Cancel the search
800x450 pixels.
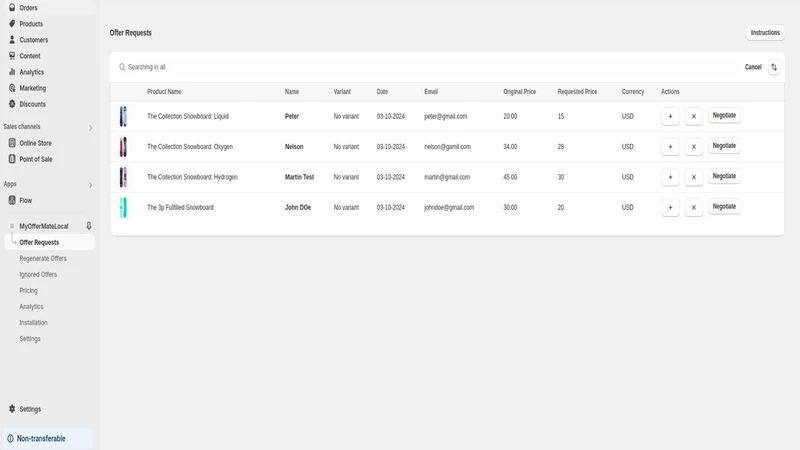(753, 67)
